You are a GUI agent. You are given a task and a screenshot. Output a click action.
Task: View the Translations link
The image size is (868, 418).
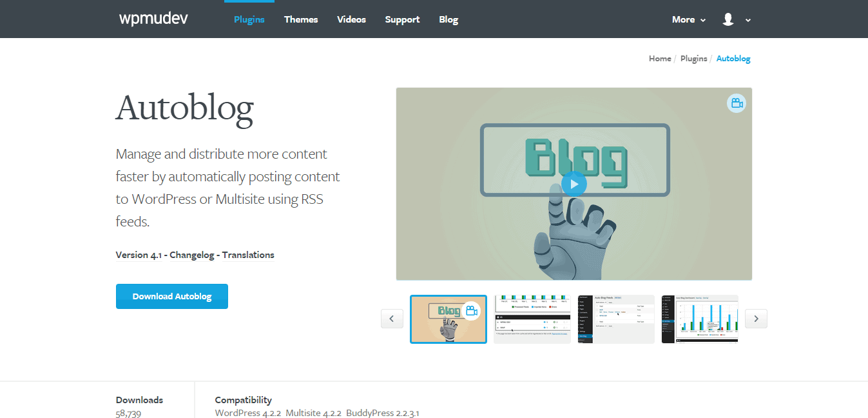[247, 254]
